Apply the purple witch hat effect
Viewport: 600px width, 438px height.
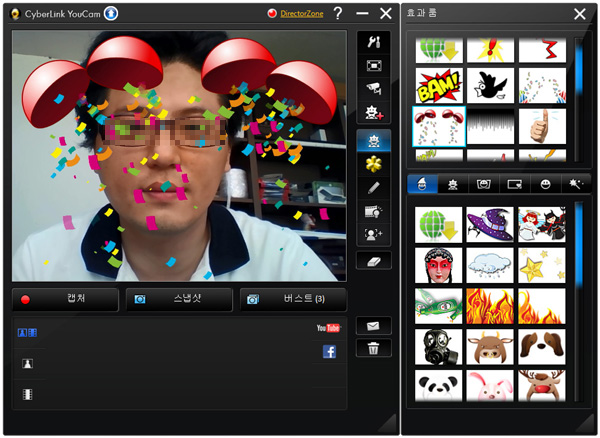point(491,222)
